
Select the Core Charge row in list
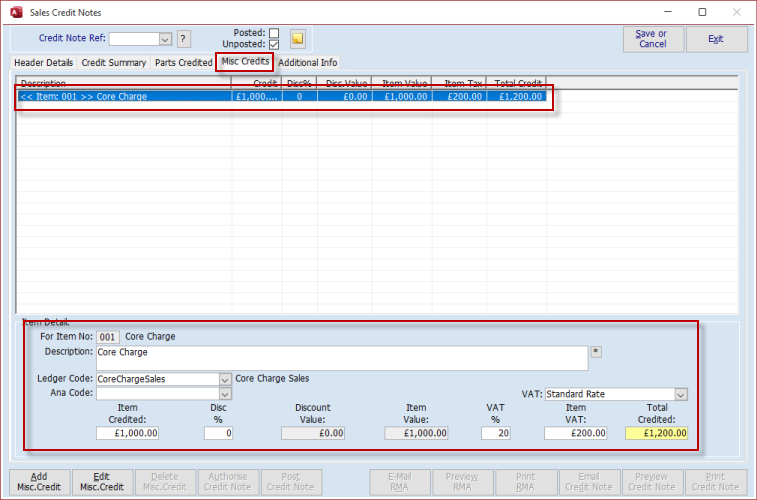280,97
